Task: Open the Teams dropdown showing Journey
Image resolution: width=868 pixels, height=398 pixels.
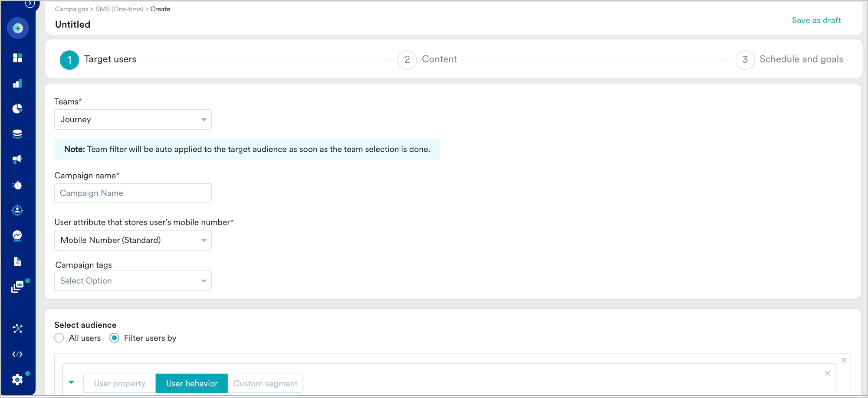Action: click(133, 120)
